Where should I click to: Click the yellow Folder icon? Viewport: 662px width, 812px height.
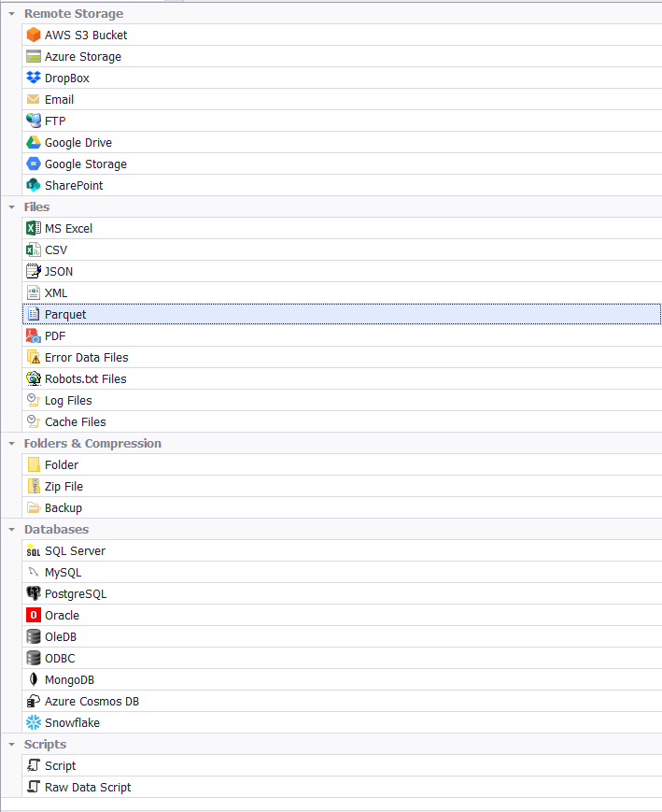[33, 464]
